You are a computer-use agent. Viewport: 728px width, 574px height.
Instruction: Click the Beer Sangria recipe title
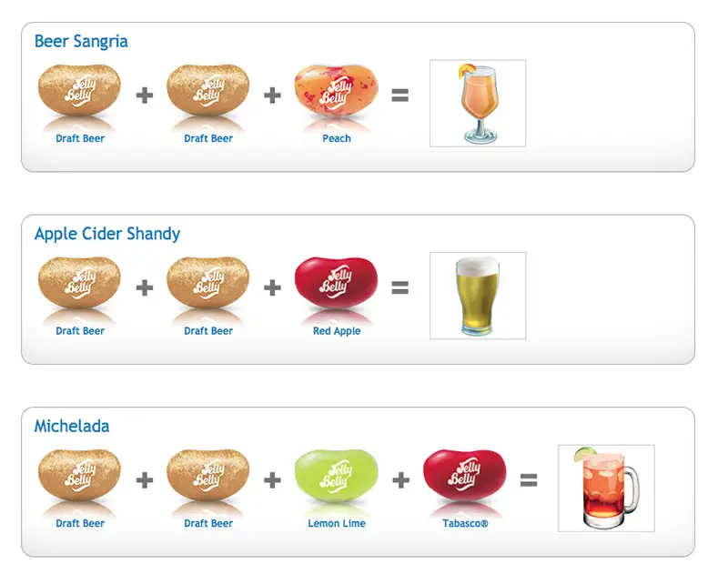pyautogui.click(x=81, y=41)
